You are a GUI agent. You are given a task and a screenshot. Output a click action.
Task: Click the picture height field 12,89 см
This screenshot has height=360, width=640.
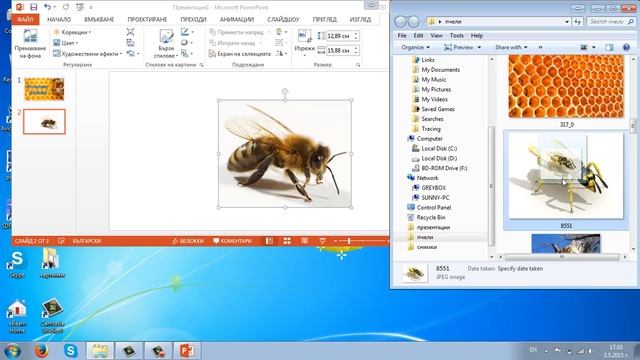[340, 36]
